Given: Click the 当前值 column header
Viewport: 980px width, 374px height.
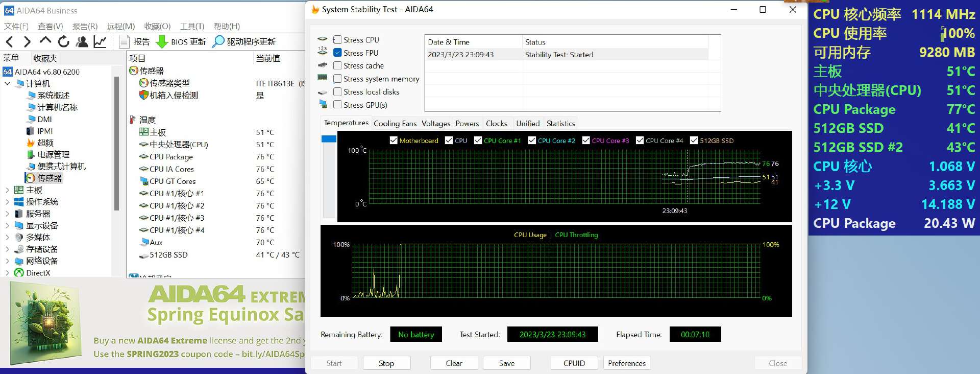Looking at the screenshot, I should coord(268,58).
